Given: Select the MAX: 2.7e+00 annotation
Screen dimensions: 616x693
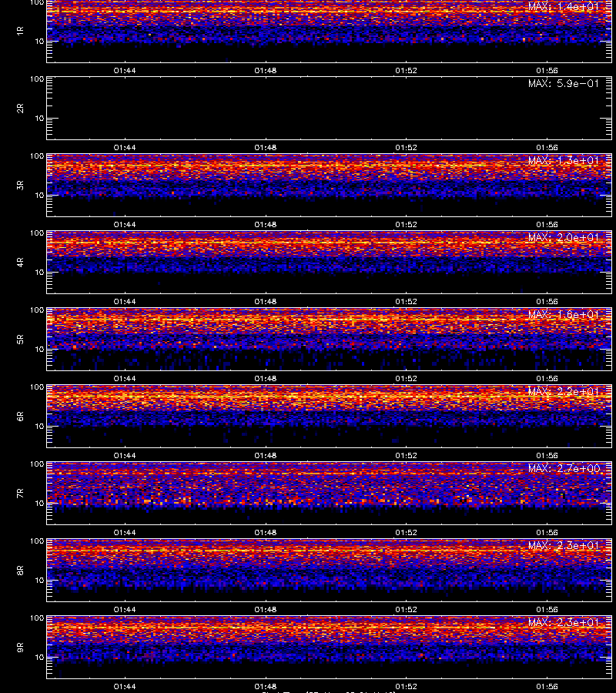Looking at the screenshot, I should coord(564,468).
